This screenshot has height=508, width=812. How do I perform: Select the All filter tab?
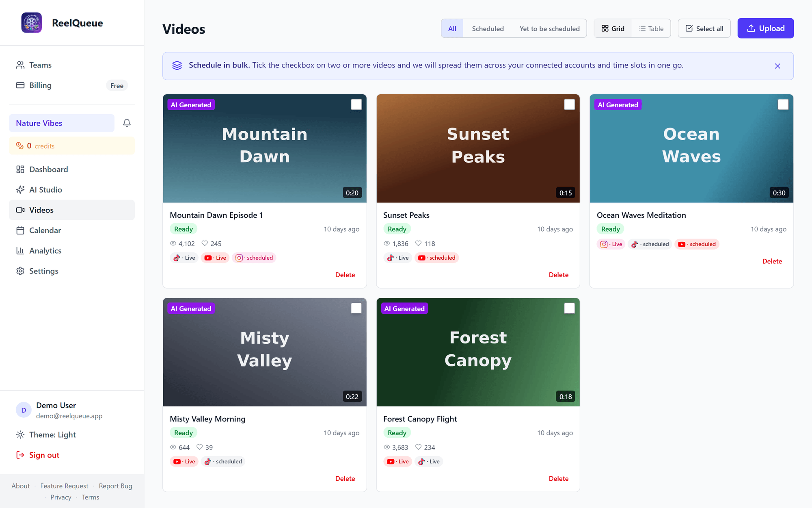(452, 28)
